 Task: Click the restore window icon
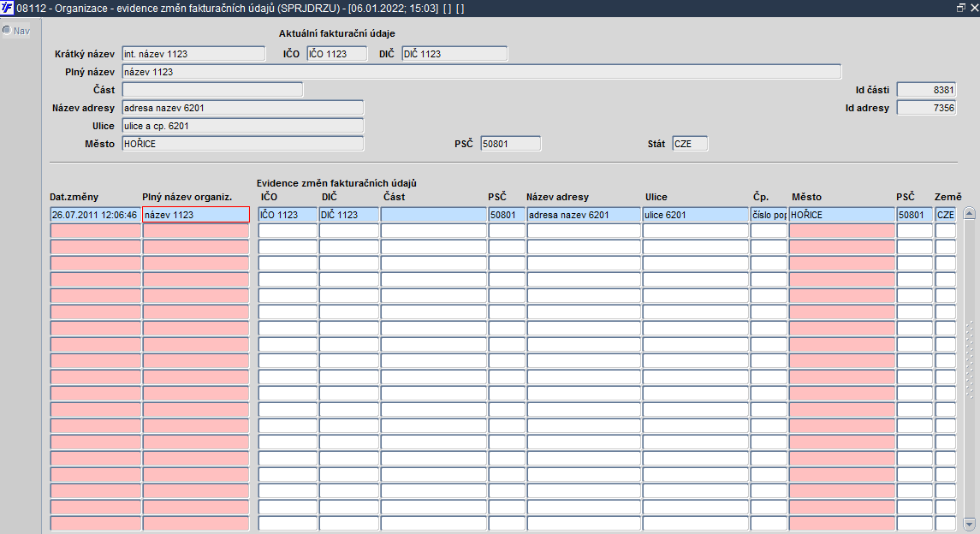(961, 8)
